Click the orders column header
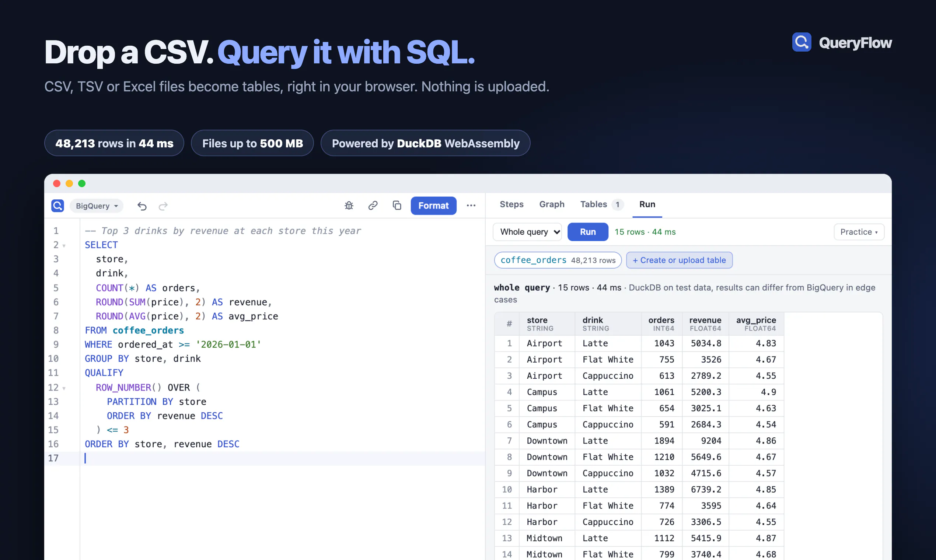The width and height of the screenshot is (936, 560). 661,324
